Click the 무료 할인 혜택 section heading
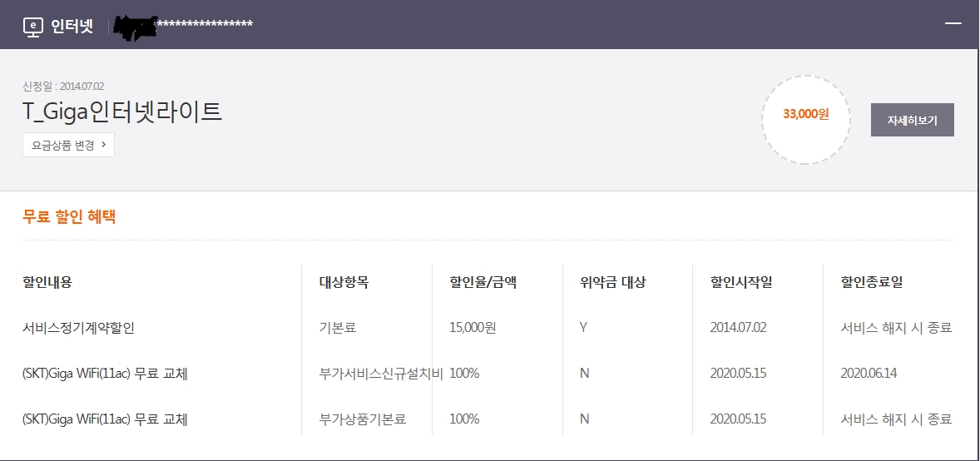 click(x=69, y=216)
